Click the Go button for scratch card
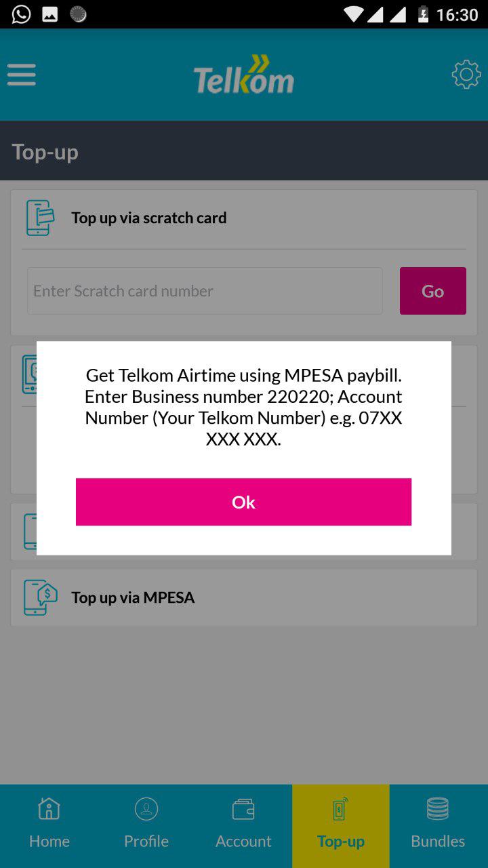Viewport: 488px width, 868px height. click(432, 291)
